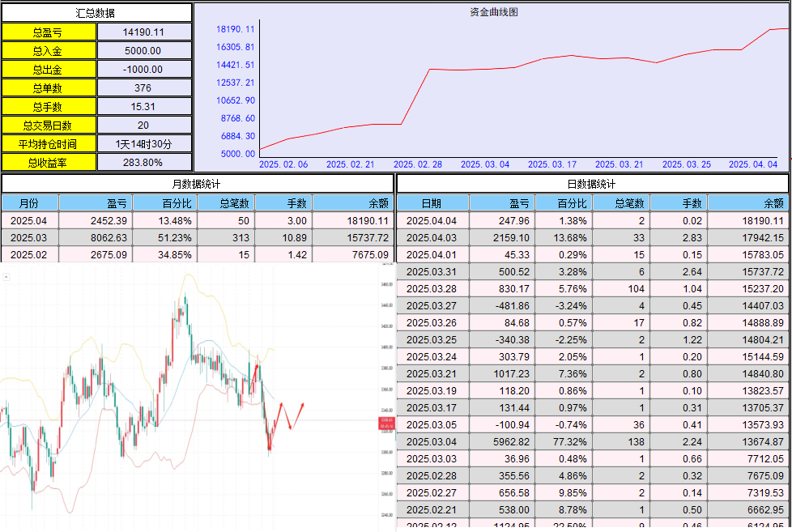Screen dimensions: 792x532
Task: Click the red current price tag on the candlestick price axis
Action: tap(387, 423)
